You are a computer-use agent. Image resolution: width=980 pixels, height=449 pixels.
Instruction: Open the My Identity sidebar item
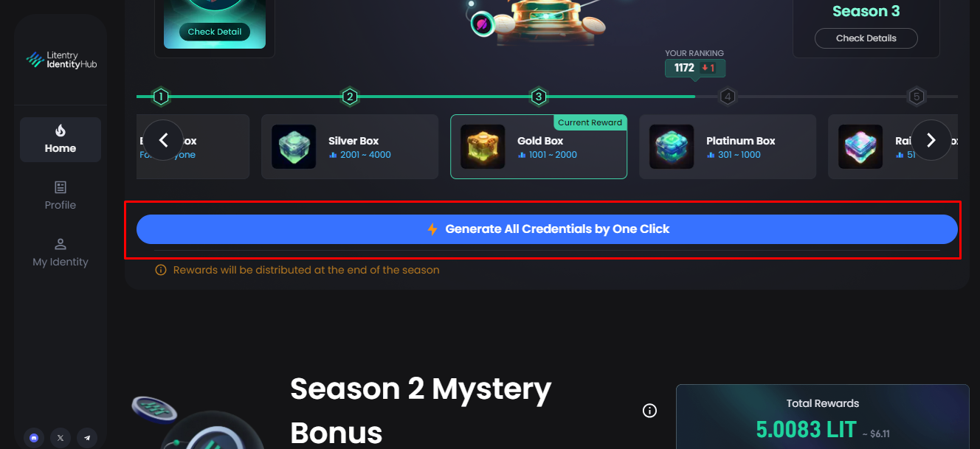click(61, 253)
